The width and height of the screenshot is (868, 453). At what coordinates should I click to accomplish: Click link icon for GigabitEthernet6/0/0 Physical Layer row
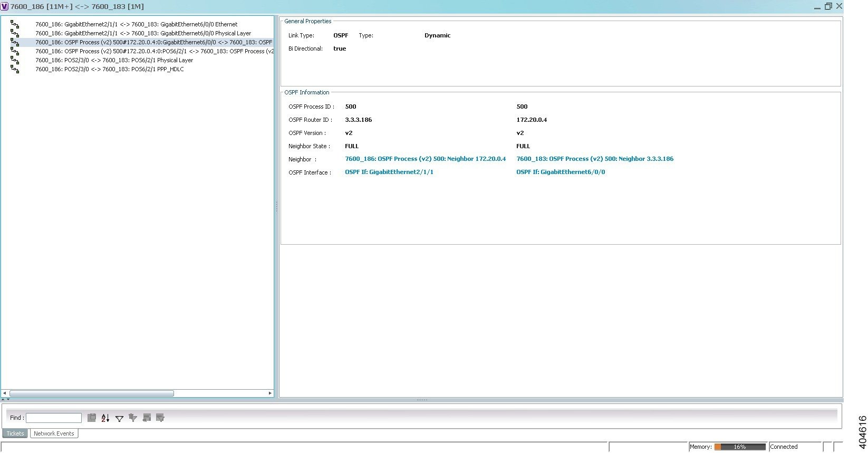click(x=15, y=33)
